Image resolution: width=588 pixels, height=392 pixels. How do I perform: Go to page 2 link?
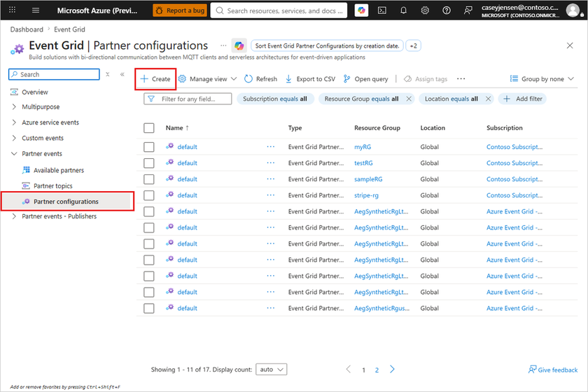coord(377,370)
